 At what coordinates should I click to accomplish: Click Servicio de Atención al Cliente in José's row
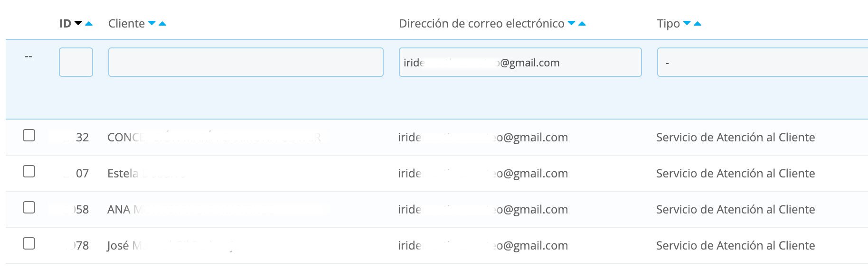(735, 246)
